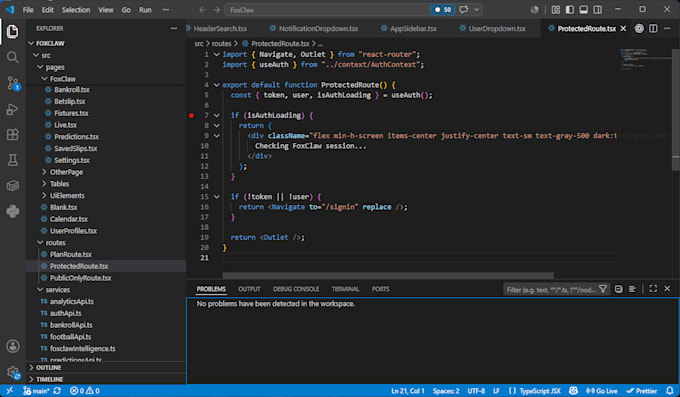This screenshot has height=397, width=680.
Task: Open remote window indicator in status bar
Action: pyautogui.click(x=10, y=391)
